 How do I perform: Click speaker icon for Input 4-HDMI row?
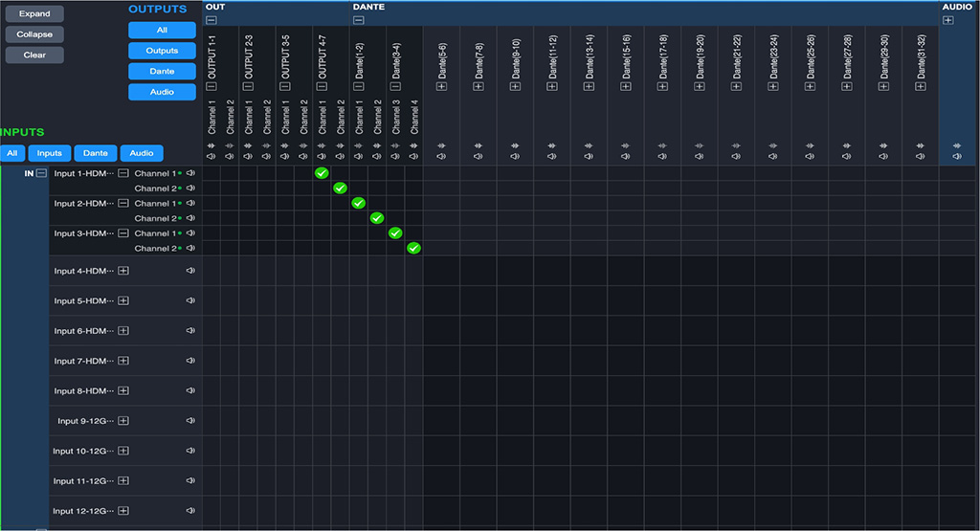click(x=190, y=272)
